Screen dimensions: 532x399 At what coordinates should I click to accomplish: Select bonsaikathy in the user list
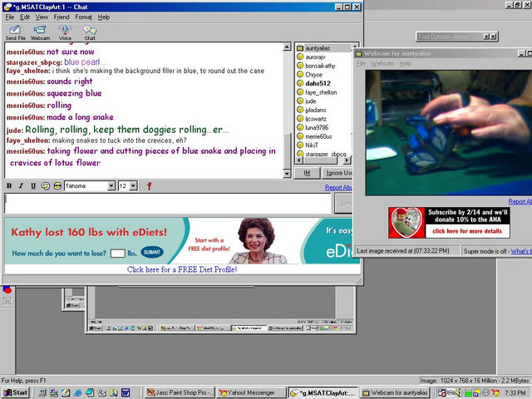320,66
